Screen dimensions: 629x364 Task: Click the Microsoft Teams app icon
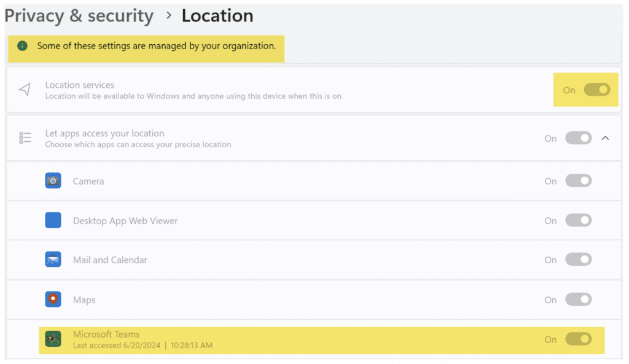(53, 339)
